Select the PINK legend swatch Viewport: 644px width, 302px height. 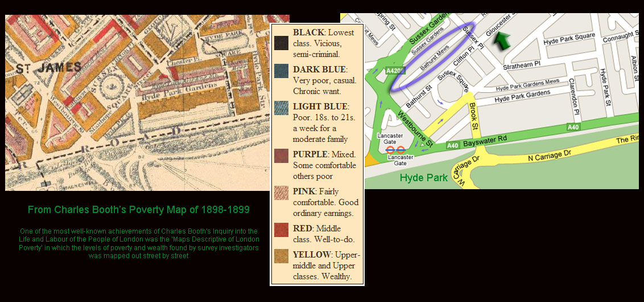282,193
